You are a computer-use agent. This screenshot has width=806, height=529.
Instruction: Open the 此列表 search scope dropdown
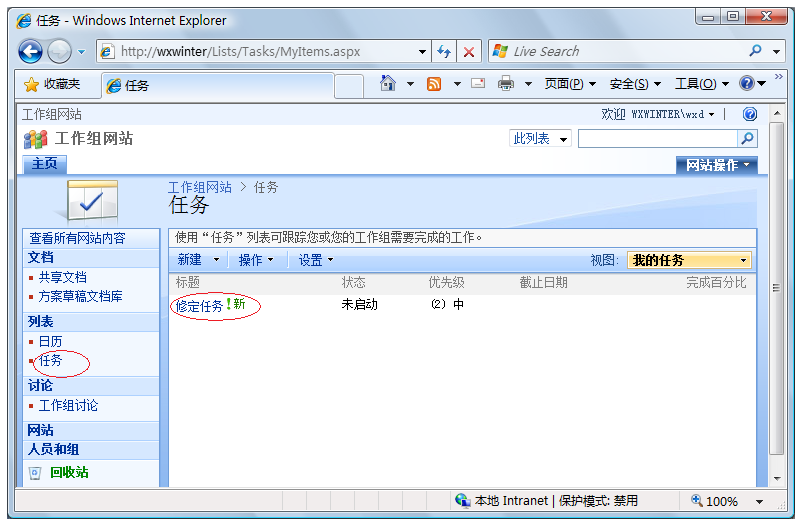(x=540, y=139)
